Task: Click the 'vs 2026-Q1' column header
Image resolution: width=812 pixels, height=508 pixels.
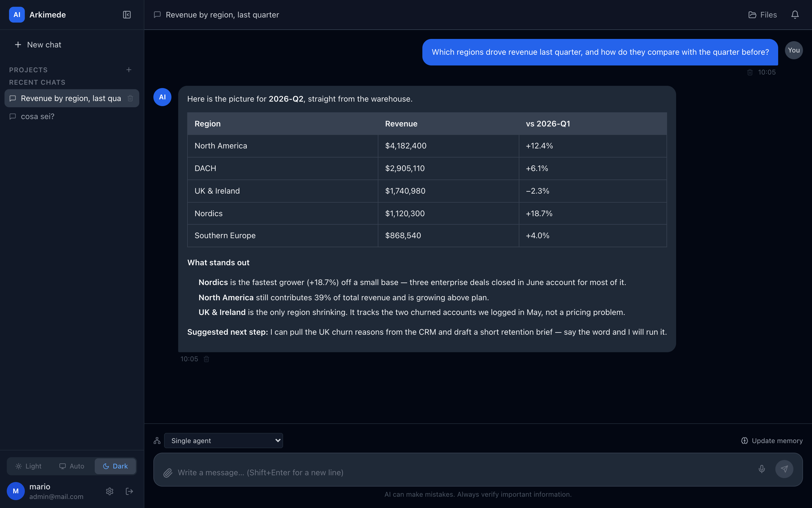Action: click(x=593, y=124)
